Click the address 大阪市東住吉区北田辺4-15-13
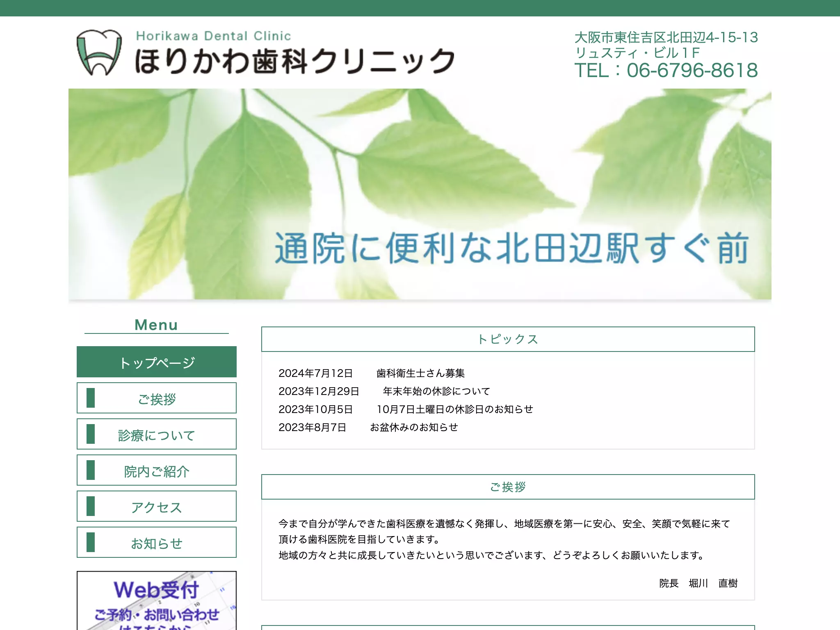Image resolution: width=840 pixels, height=630 pixels. click(666, 37)
